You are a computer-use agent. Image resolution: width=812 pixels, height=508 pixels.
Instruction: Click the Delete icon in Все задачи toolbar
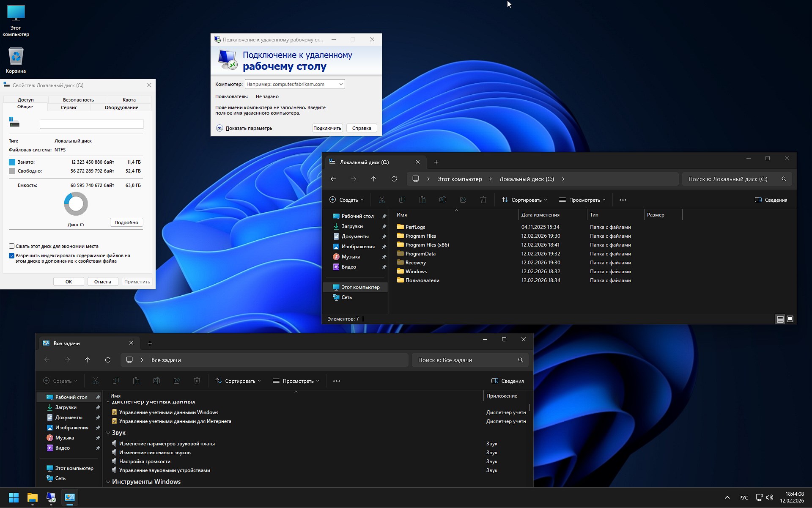point(197,381)
